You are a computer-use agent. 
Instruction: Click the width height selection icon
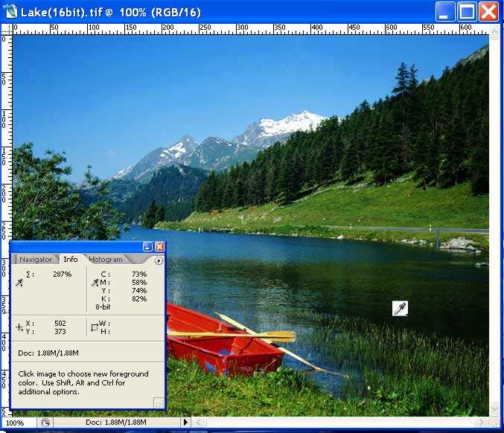(94, 327)
